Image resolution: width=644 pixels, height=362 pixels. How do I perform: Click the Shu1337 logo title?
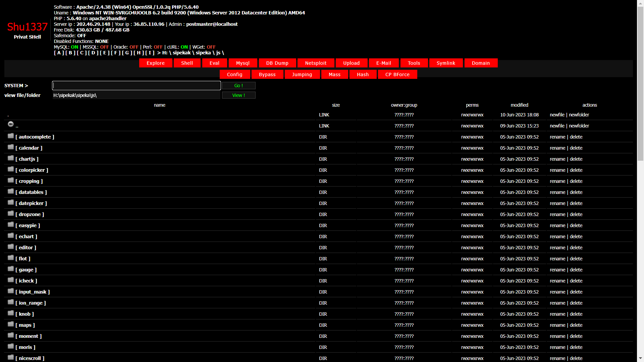pyautogui.click(x=28, y=27)
